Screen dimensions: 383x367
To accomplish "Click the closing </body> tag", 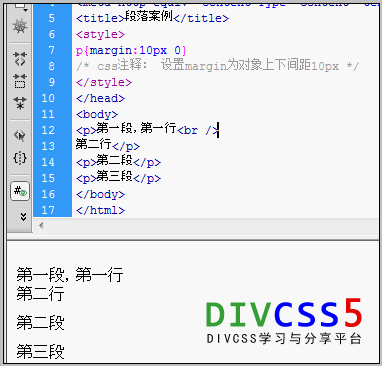I will point(100,194).
